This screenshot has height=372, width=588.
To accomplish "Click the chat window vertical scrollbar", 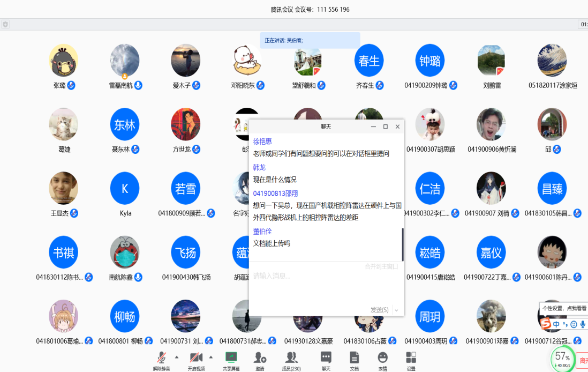I will pyautogui.click(x=402, y=244).
